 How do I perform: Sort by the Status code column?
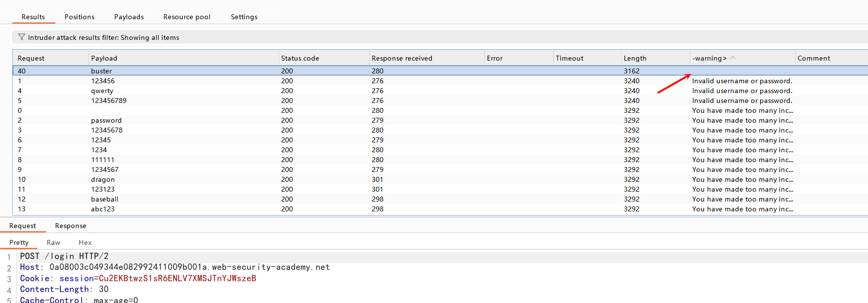click(300, 58)
